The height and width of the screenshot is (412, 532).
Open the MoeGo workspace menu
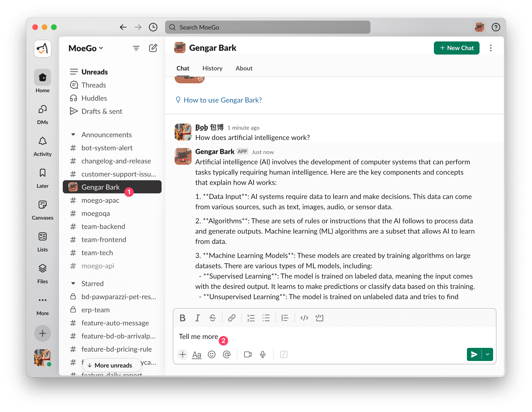pyautogui.click(x=86, y=48)
